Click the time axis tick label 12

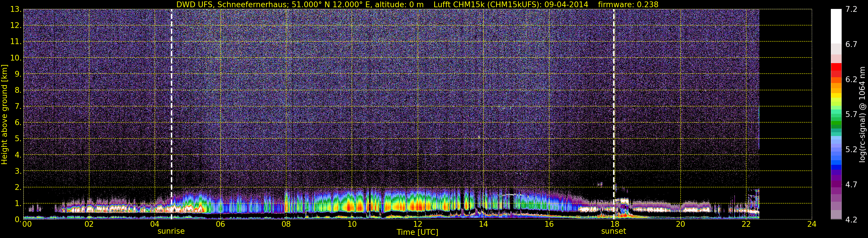417,224
